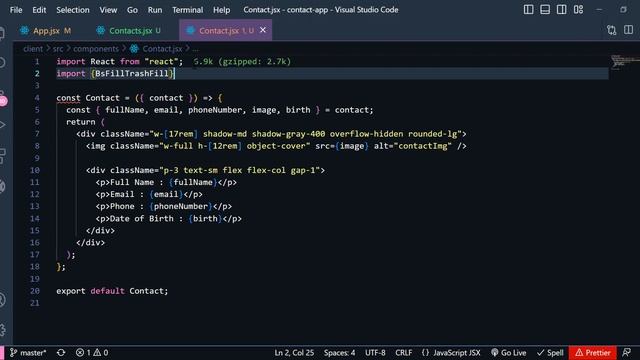Open the Go menu
Image resolution: width=640 pixels, height=360 pixels.
pos(132,10)
